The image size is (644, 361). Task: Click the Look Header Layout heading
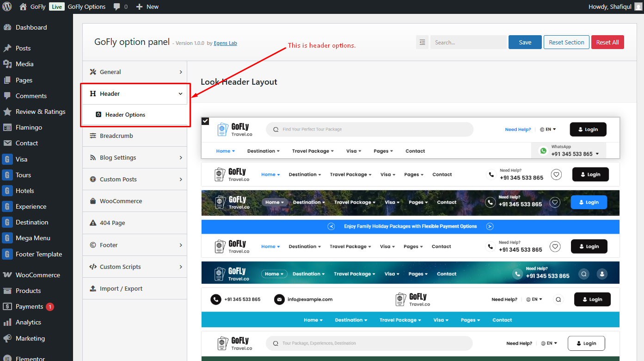pos(239,82)
